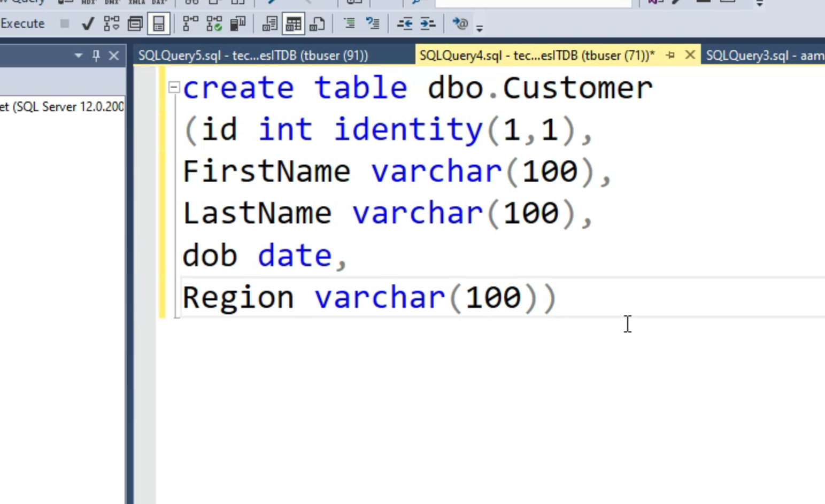Image resolution: width=825 pixels, height=504 pixels.
Task: Click Specify Values for Template Parameters icon
Action: (x=460, y=24)
